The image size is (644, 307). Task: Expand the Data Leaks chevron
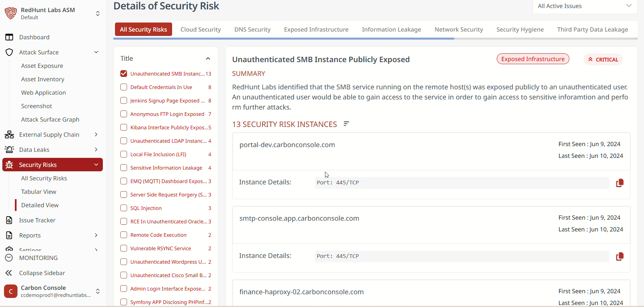(96, 149)
